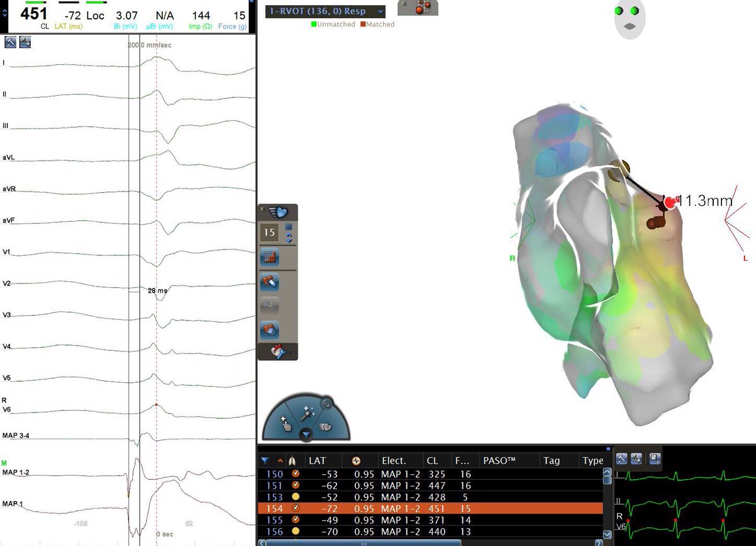Click the point list horizontal scrollbar thumb
The image size is (756, 546).
363,543
